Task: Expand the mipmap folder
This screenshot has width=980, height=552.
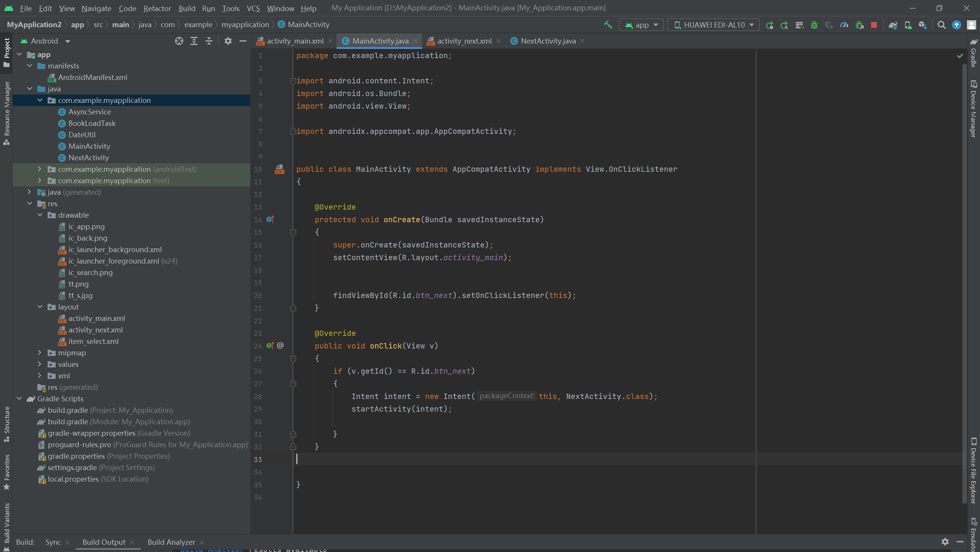Action: click(39, 353)
